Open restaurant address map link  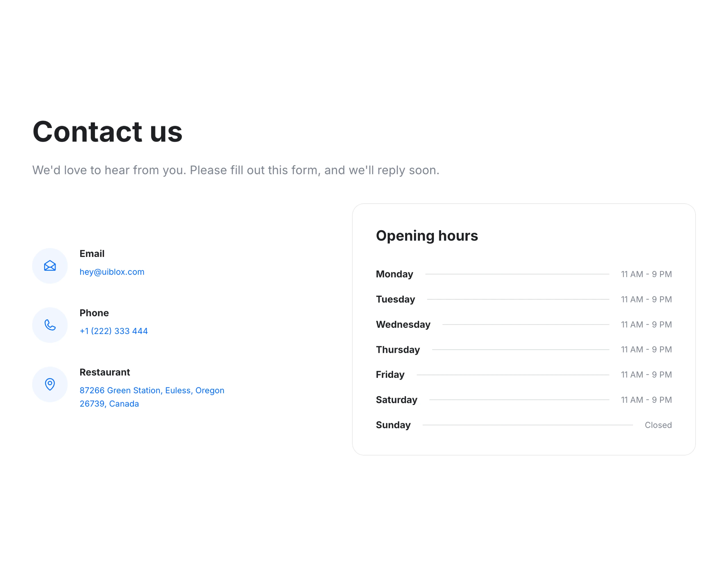(x=152, y=397)
